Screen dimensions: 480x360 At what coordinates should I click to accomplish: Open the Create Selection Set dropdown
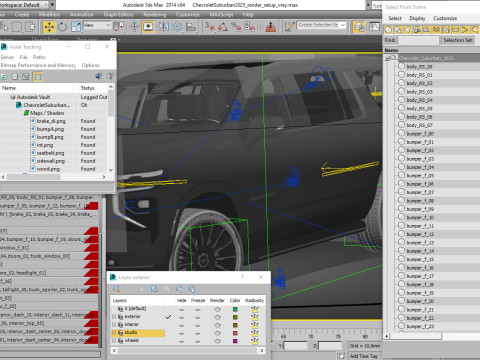(x=322, y=25)
